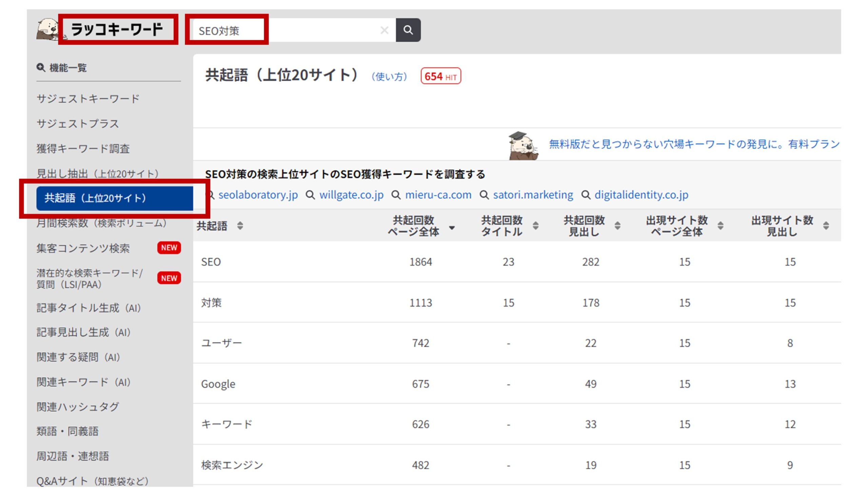Open 関連する疑問（AI） menu item
868x496 pixels.
[x=78, y=357]
